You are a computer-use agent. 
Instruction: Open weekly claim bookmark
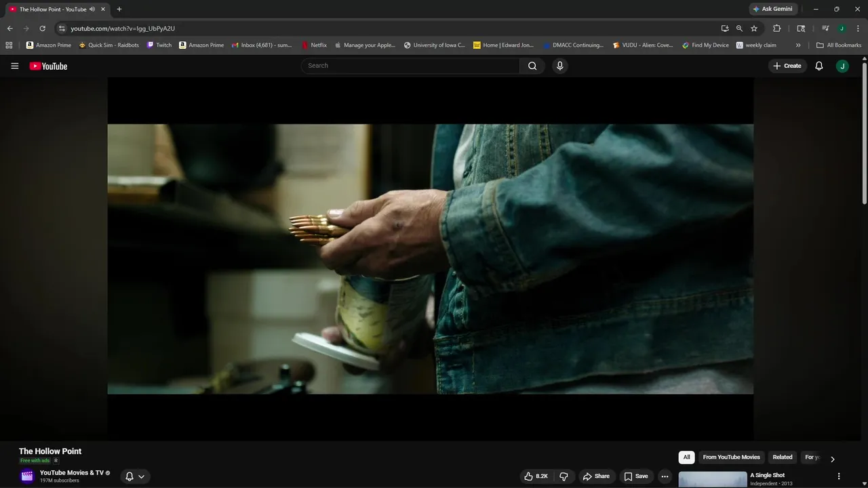(x=756, y=45)
